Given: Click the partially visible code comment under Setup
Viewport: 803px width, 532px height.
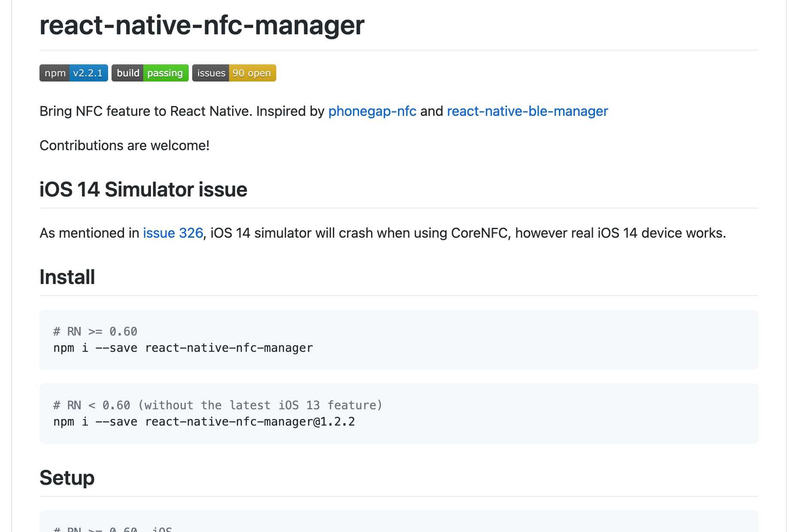Looking at the screenshot, I should 112,529.
